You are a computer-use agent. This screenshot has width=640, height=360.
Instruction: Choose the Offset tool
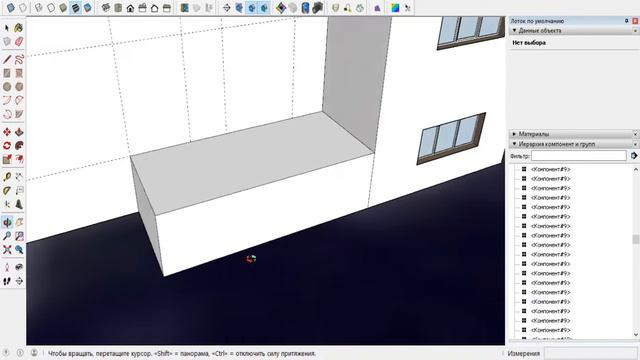tap(19, 159)
